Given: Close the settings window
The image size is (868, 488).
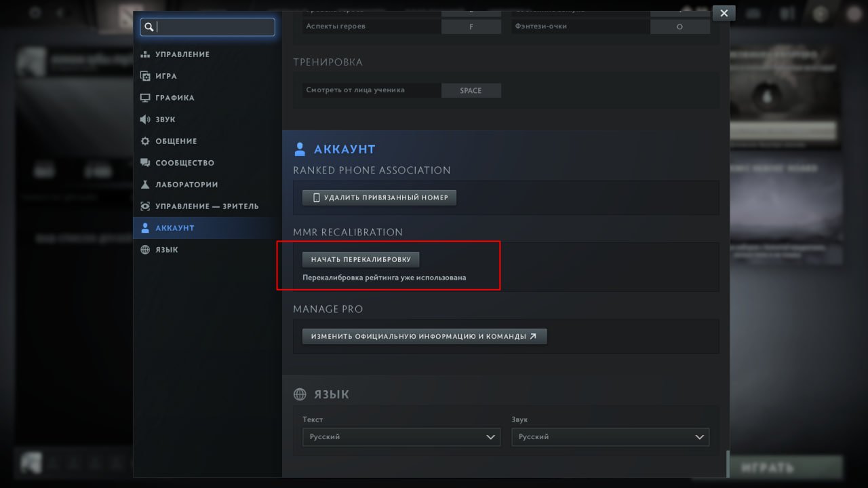Looking at the screenshot, I should pyautogui.click(x=724, y=13).
